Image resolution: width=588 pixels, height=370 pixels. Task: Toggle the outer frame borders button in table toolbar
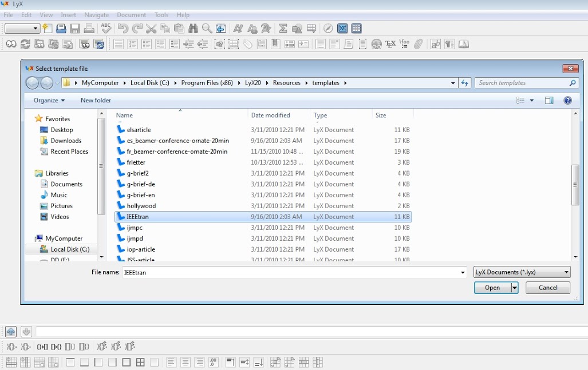127,362
